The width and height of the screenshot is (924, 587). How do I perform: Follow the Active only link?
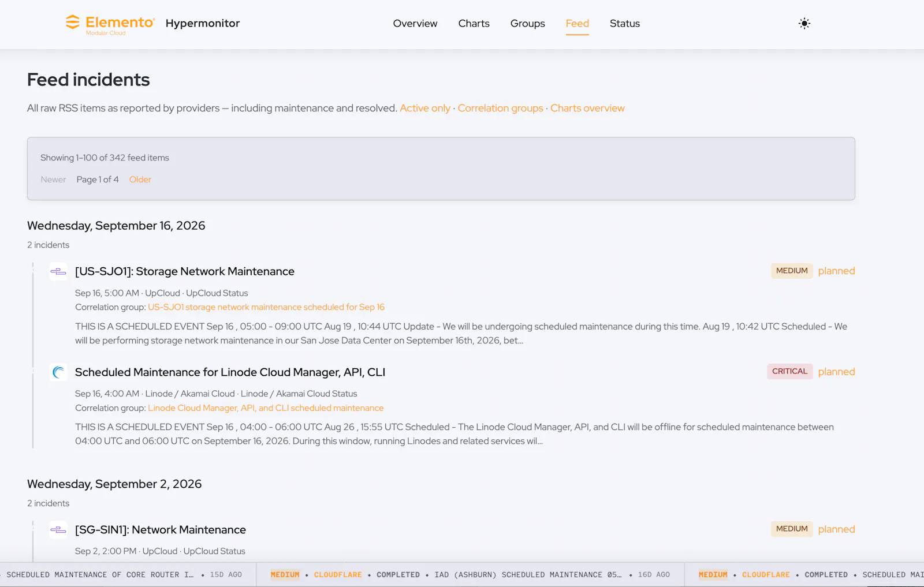point(425,109)
